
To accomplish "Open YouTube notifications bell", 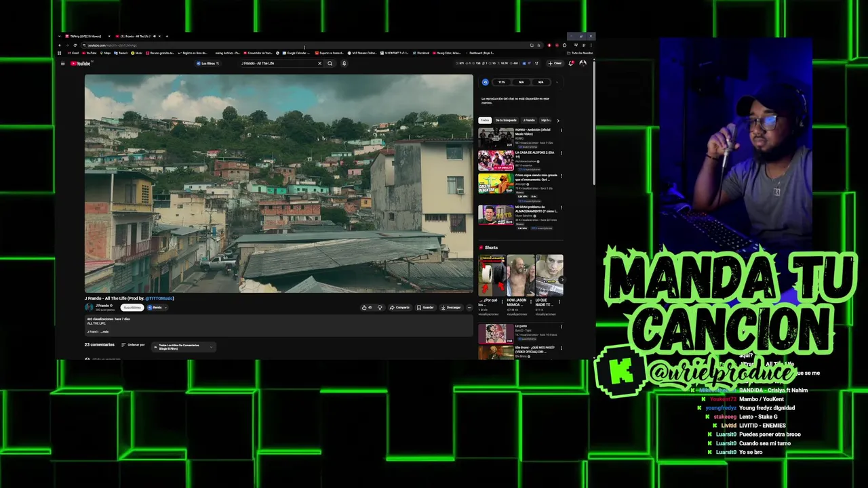I will (x=571, y=63).
